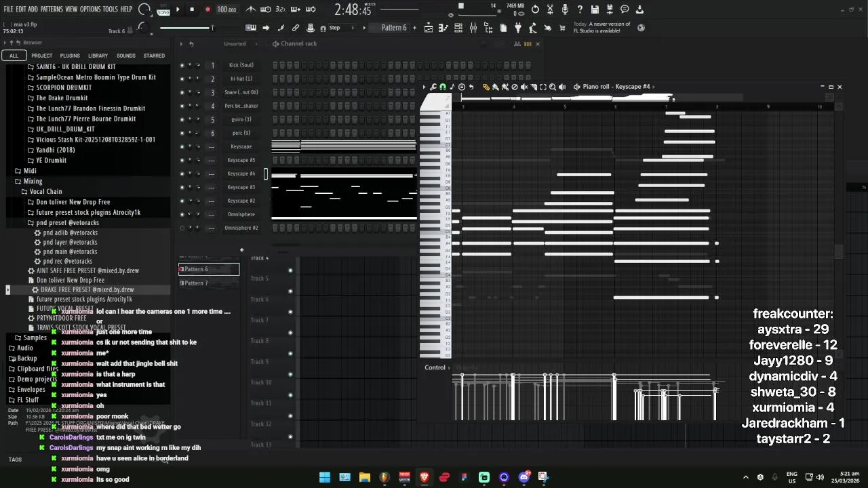The image size is (868, 488).
Task: Open the piano roll view icon
Action: pos(443,28)
